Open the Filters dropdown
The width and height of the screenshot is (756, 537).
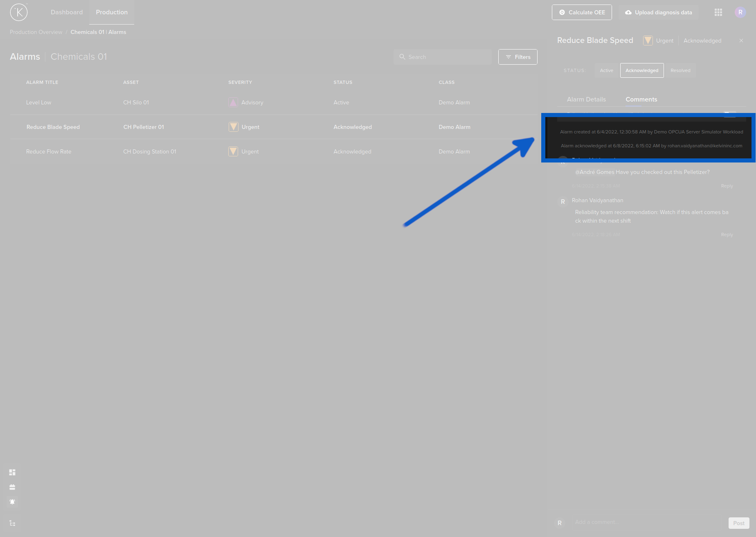point(518,57)
